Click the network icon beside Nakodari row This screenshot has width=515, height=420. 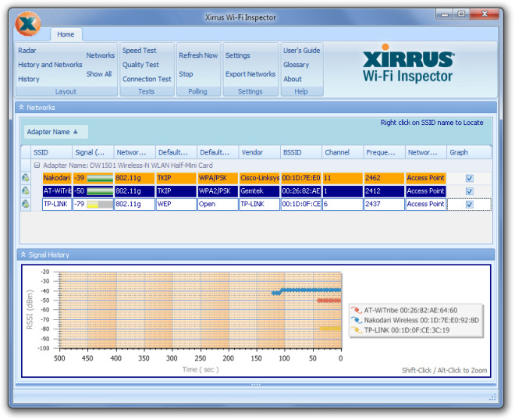point(26,178)
